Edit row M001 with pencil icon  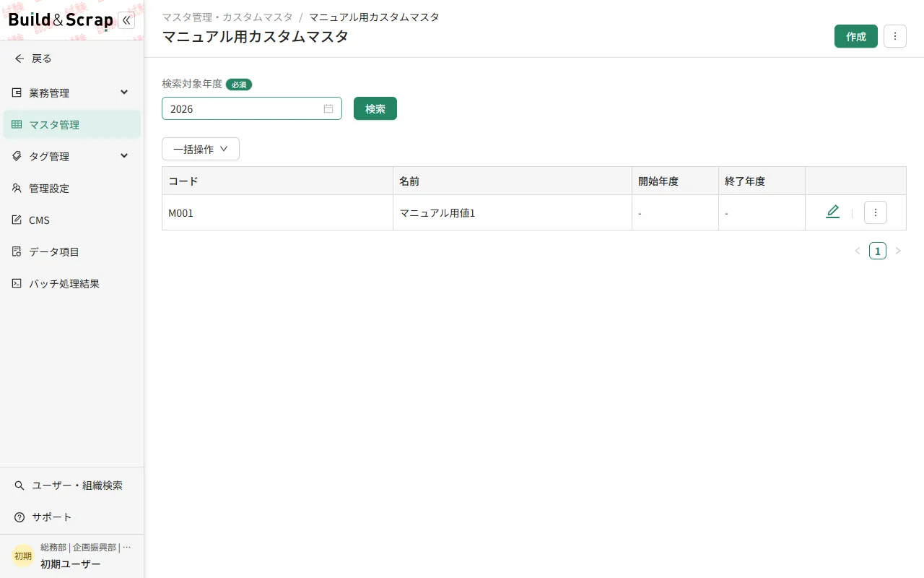click(832, 212)
